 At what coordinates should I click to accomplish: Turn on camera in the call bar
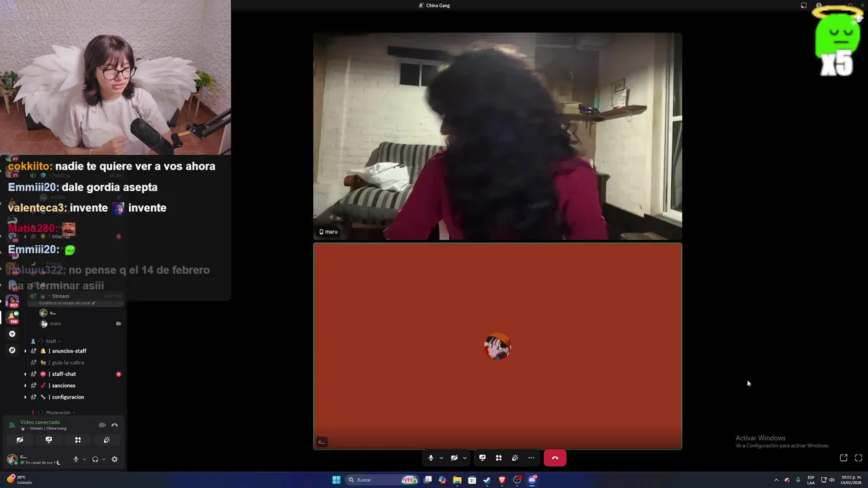click(454, 458)
